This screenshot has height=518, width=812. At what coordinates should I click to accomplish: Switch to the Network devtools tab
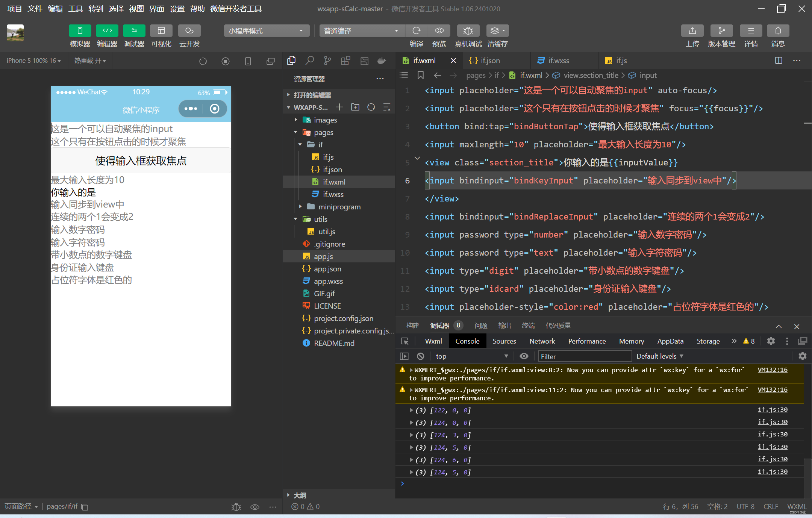click(x=542, y=341)
